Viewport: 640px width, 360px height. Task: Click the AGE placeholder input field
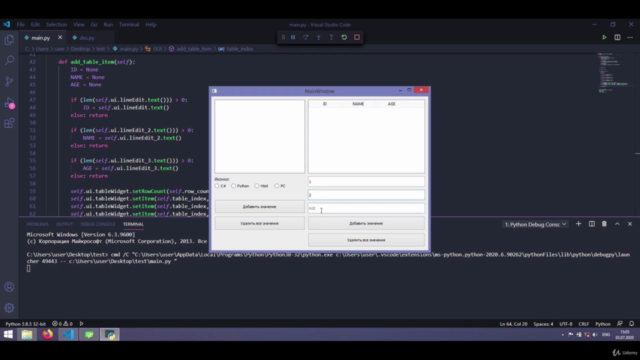pos(366,208)
